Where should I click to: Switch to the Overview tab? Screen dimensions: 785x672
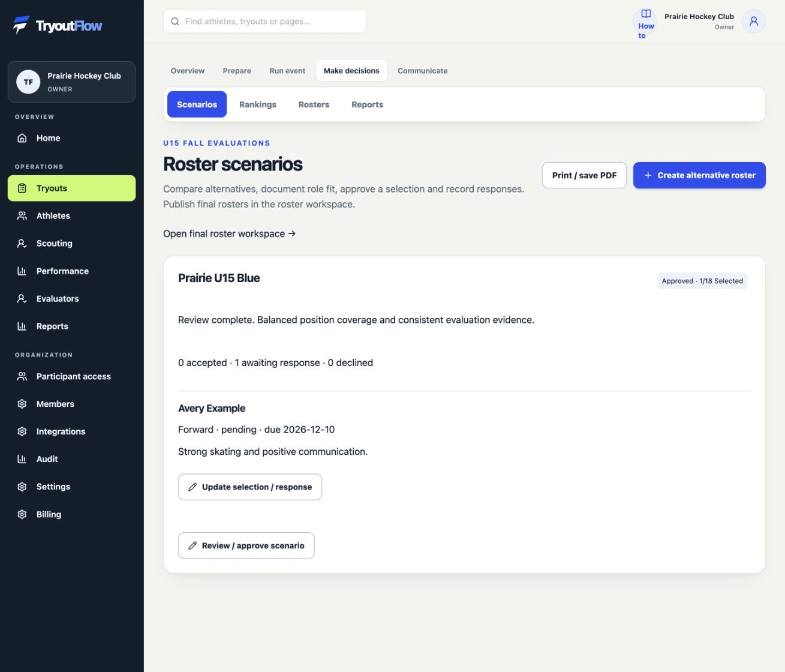pos(188,71)
